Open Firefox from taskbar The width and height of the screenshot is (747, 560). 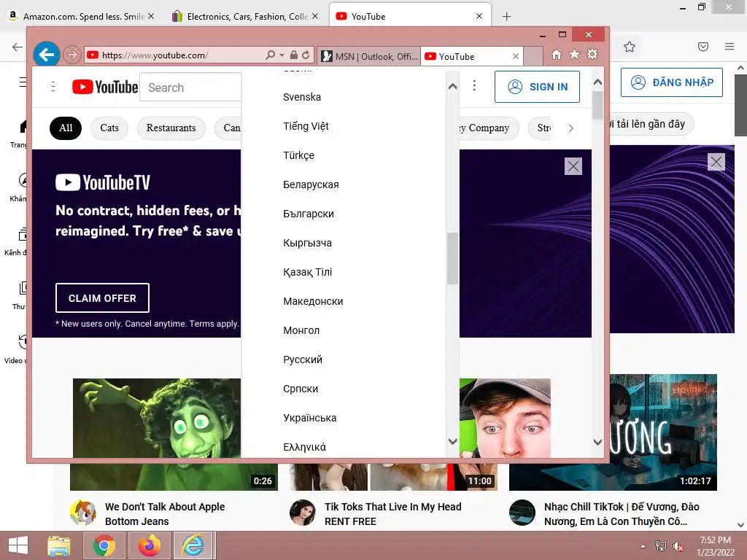tap(150, 545)
